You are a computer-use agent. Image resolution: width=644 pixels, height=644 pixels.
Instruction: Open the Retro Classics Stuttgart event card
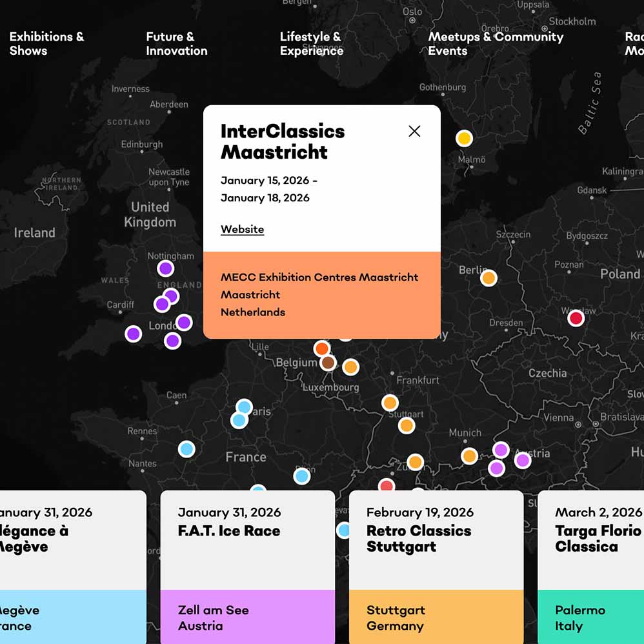(x=436, y=567)
